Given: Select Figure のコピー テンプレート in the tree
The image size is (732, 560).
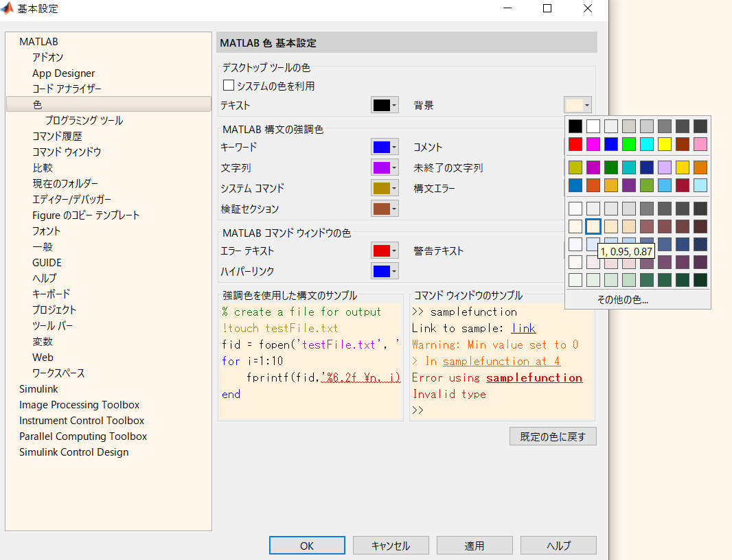Looking at the screenshot, I should pyautogui.click(x=86, y=215).
